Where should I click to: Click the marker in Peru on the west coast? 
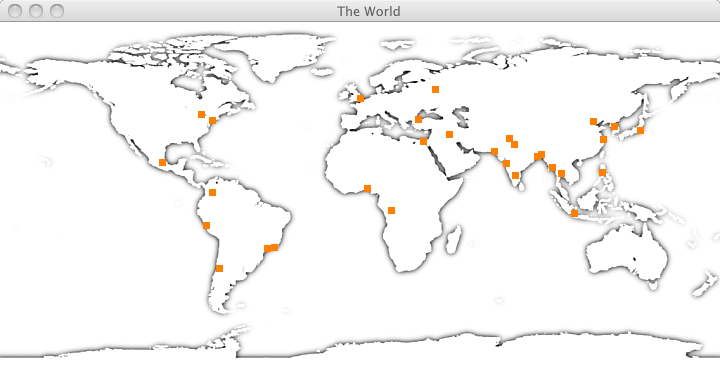207,225
